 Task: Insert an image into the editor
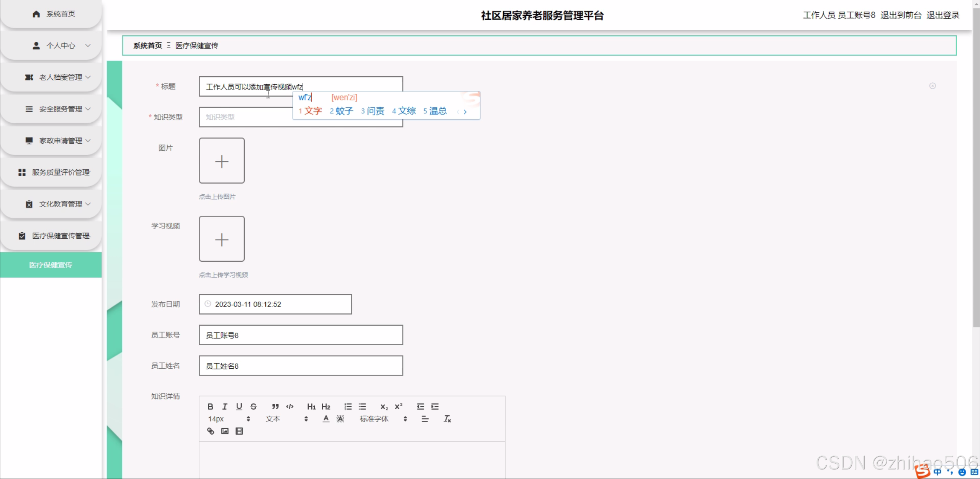coord(225,431)
